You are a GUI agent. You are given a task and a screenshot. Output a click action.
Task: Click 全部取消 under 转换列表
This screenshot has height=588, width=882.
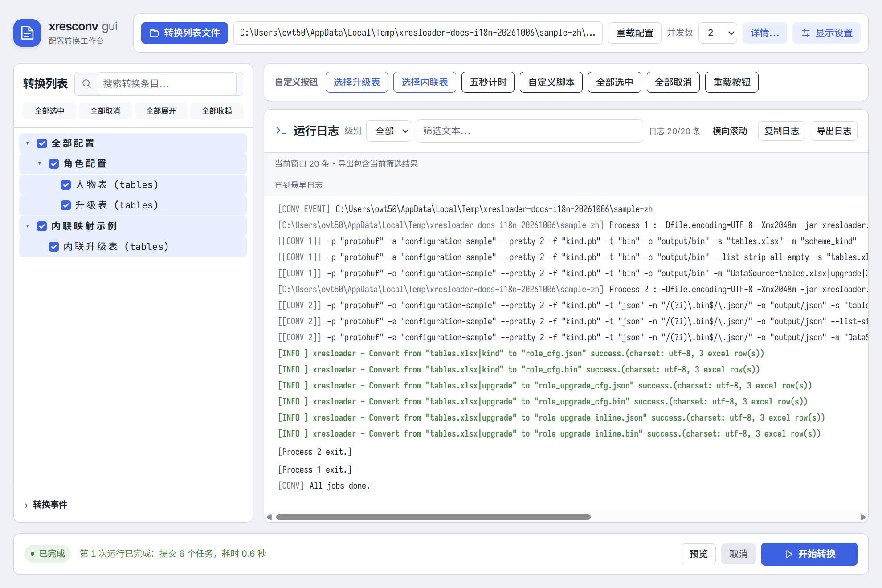tap(105, 111)
